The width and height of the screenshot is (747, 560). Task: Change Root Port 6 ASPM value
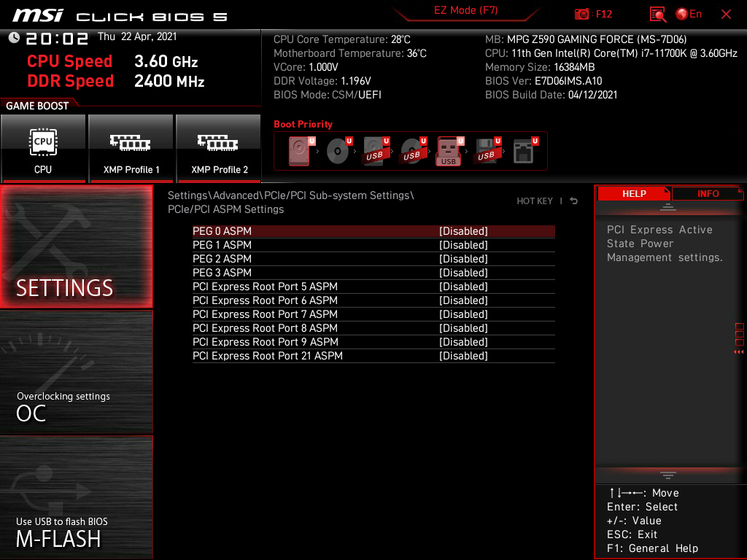tap(463, 300)
